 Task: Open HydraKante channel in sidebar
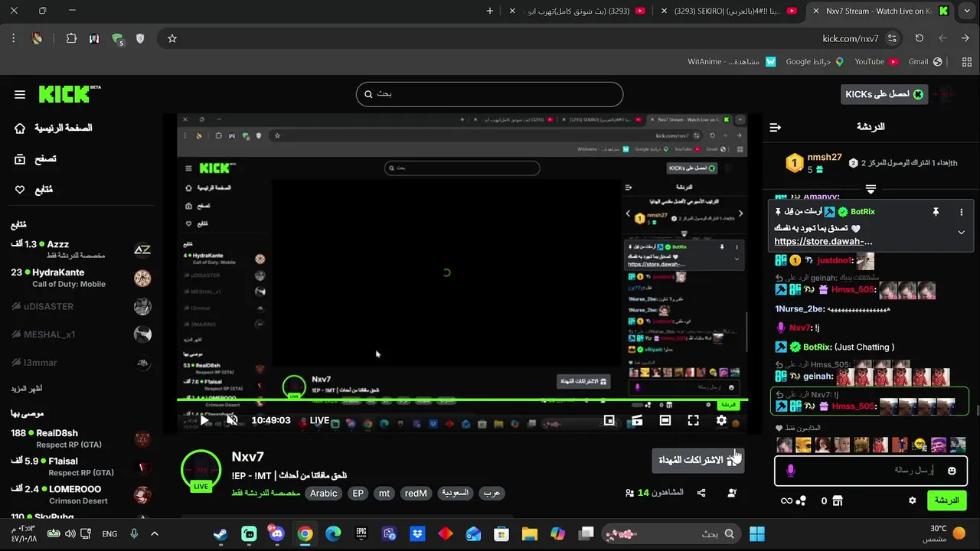click(80, 278)
